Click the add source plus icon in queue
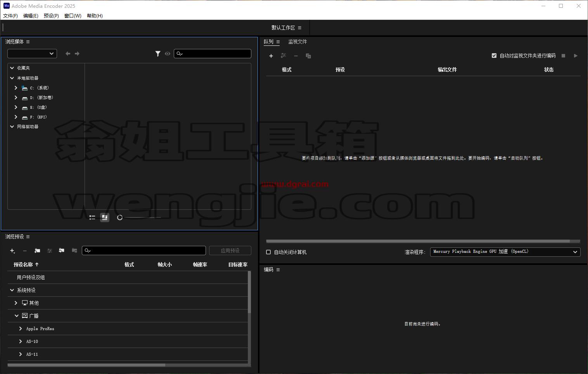The height and width of the screenshot is (374, 588). click(x=271, y=56)
